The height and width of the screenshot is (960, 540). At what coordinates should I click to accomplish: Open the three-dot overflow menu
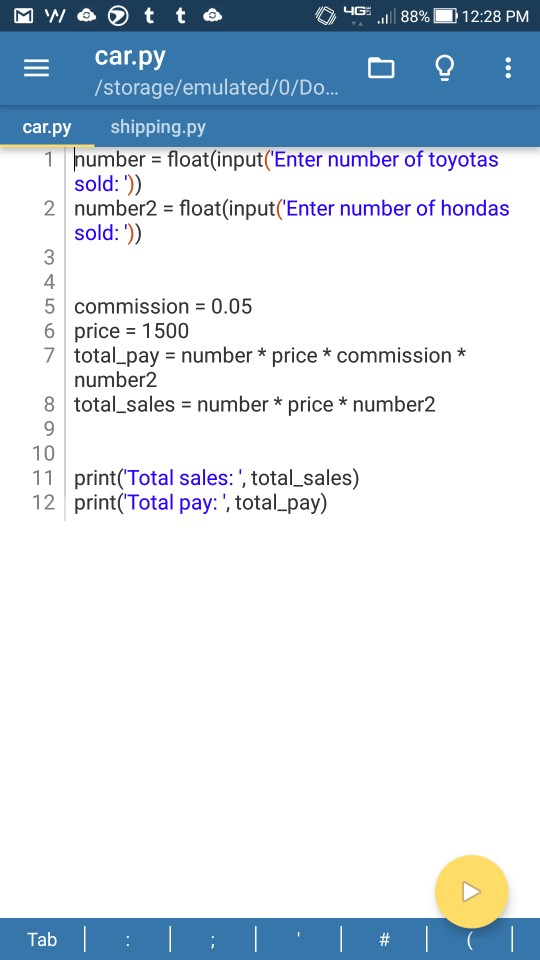click(508, 68)
